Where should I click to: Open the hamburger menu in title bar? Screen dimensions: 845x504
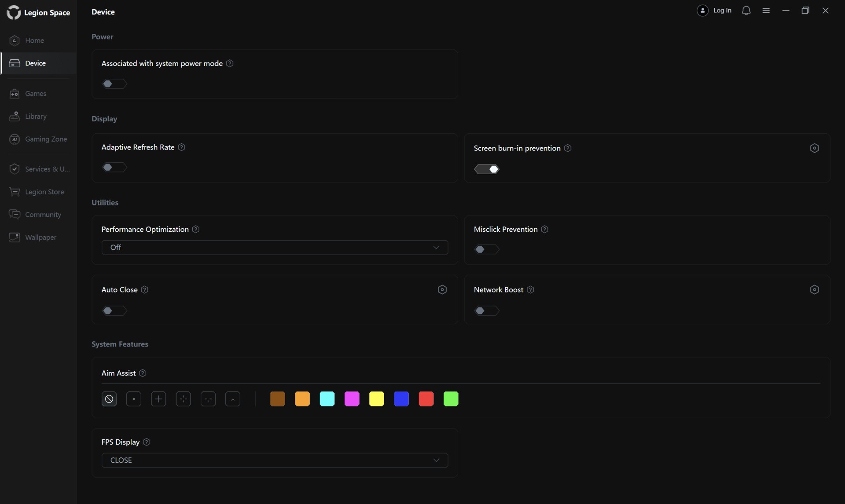[766, 11]
